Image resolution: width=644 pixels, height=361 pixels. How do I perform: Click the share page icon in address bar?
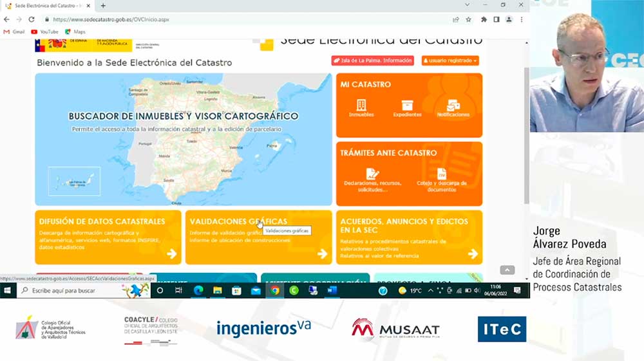click(456, 19)
